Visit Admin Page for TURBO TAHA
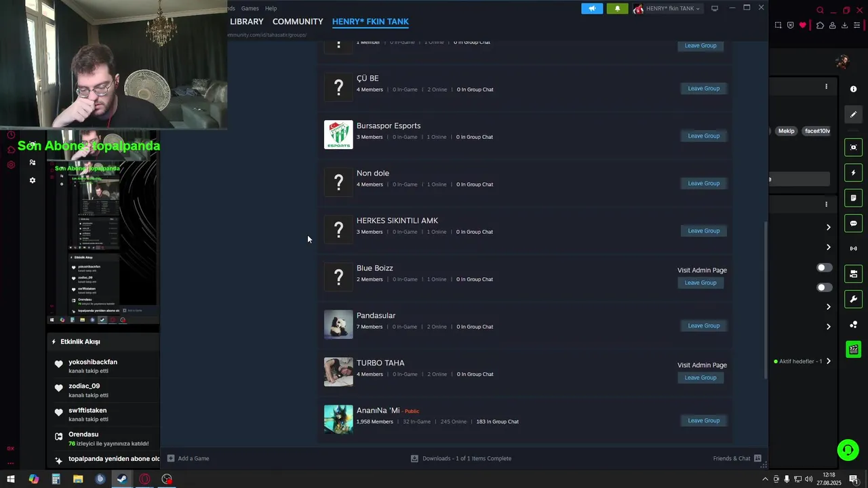868x488 pixels. click(702, 365)
